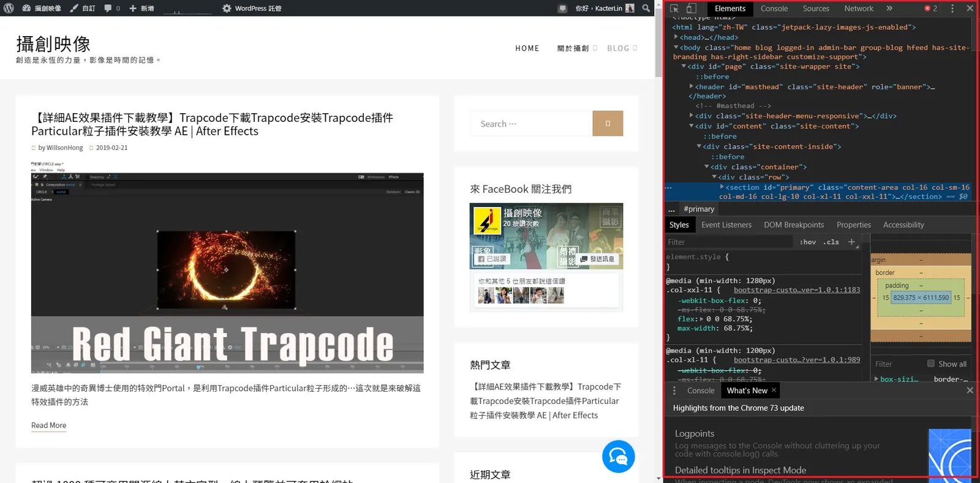Activate the DevTools inspect element picker
The width and height of the screenshot is (980, 483).
point(674,9)
